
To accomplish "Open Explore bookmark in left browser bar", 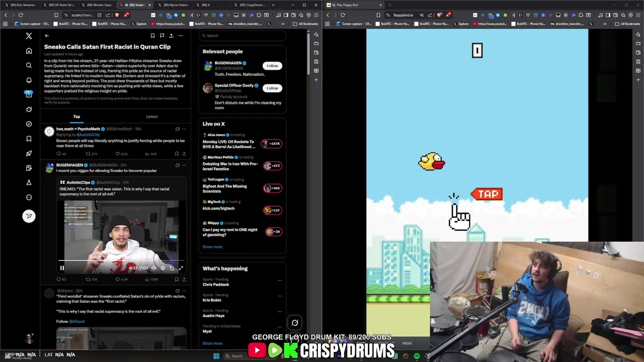I will [139, 24].
